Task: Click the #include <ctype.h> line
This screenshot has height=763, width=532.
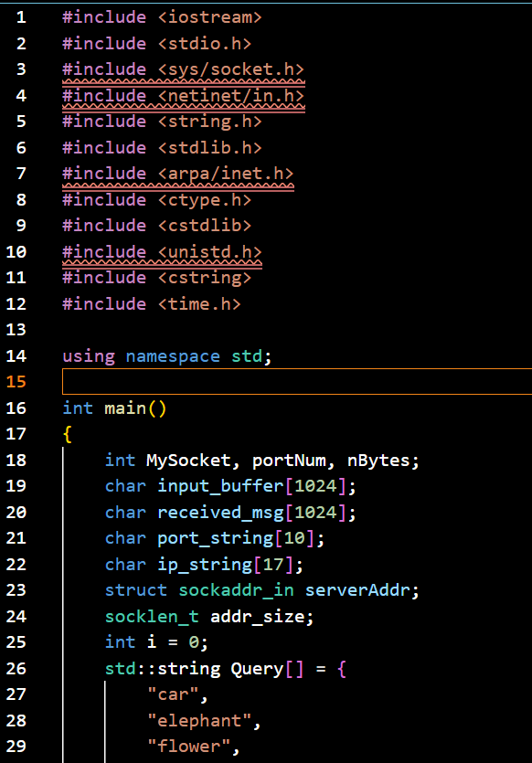Action: coord(156,200)
